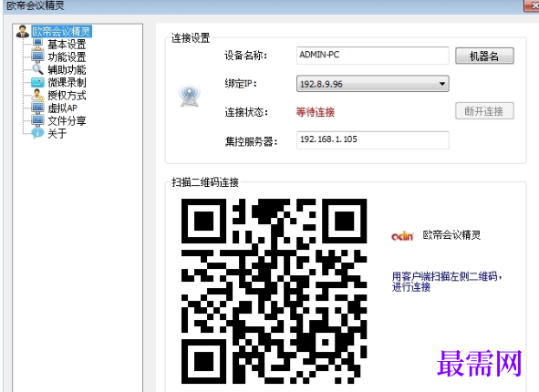Screen dimensions: 539x392
Task: Click the QR code image
Action: tap(274, 291)
